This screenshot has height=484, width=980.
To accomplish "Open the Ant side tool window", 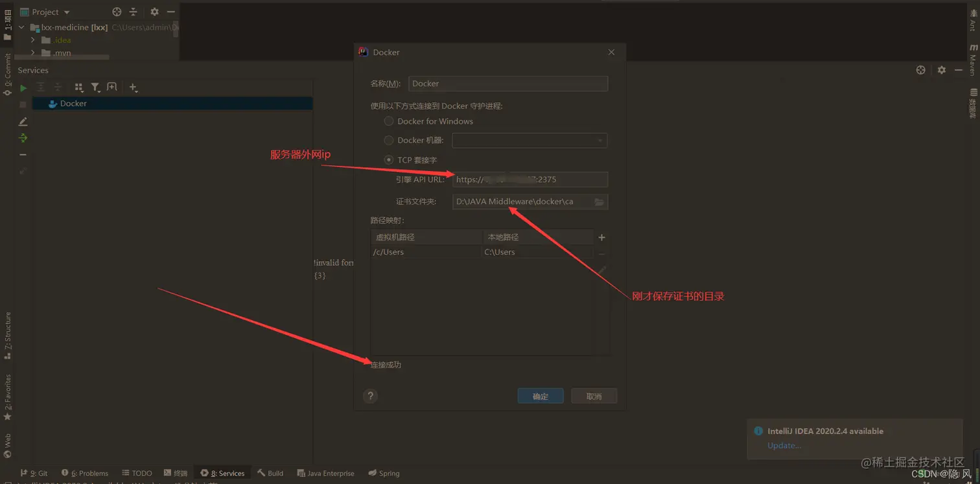I will pyautogui.click(x=972, y=19).
